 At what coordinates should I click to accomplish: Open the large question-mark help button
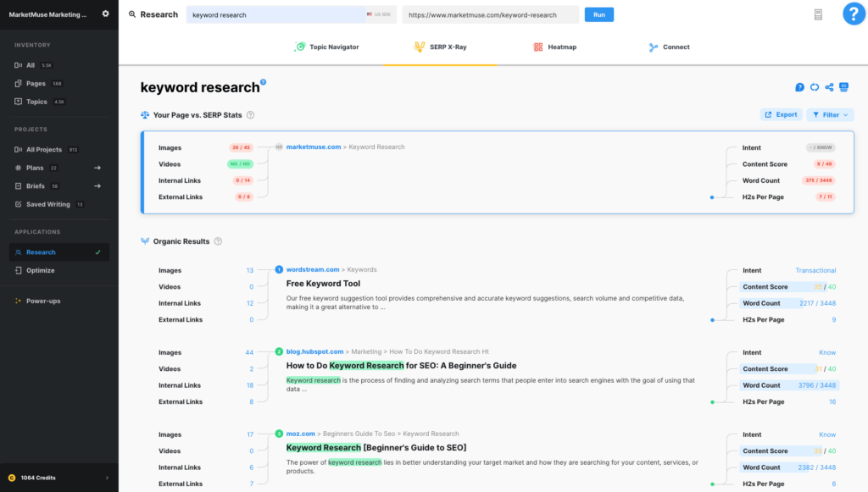point(854,14)
